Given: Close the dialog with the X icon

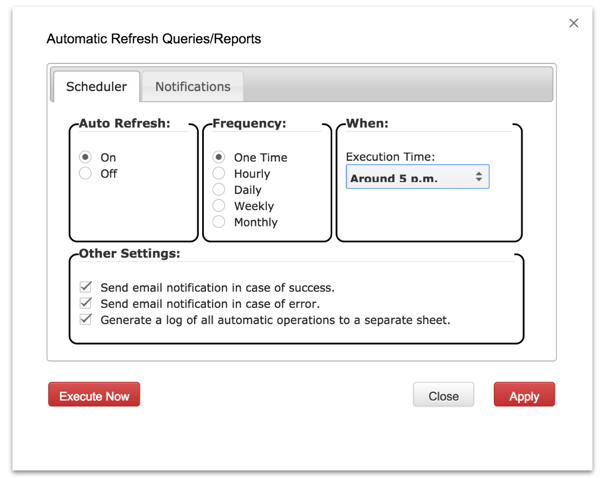Looking at the screenshot, I should click(573, 23).
